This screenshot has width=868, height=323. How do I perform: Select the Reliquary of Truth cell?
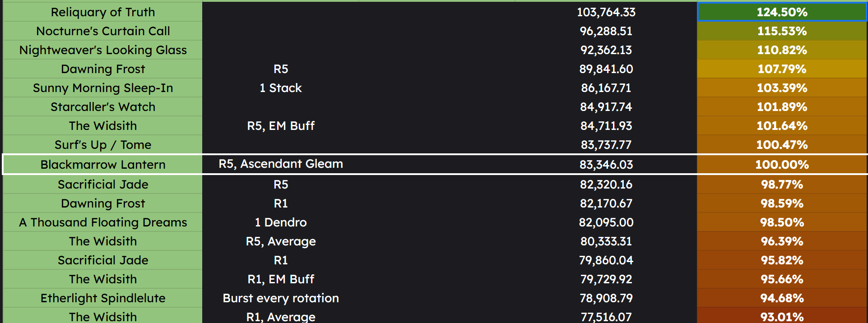pos(103,12)
